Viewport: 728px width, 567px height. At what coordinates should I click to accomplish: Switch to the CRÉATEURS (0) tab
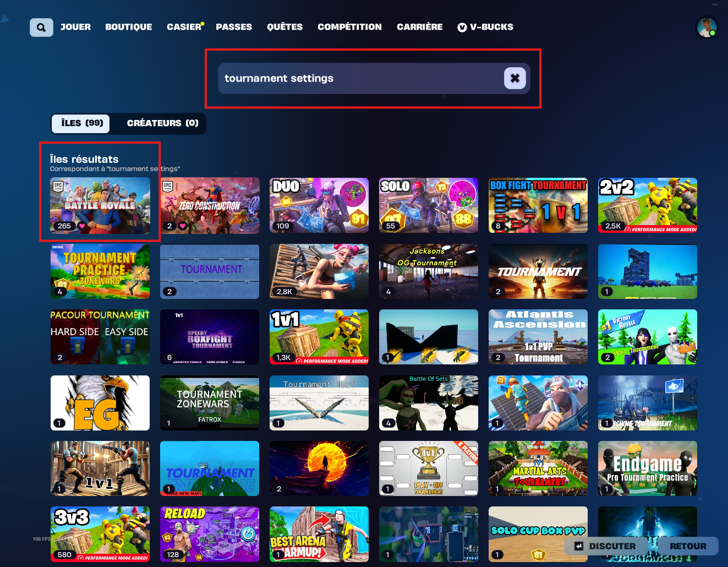[162, 123]
